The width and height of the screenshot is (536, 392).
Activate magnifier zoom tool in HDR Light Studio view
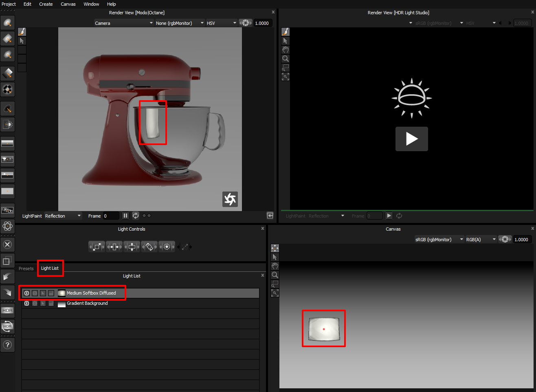click(286, 59)
